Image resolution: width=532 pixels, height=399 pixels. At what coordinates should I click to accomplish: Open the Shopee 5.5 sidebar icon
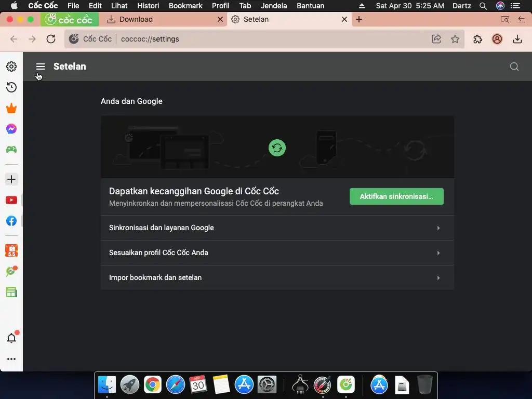pos(11,250)
